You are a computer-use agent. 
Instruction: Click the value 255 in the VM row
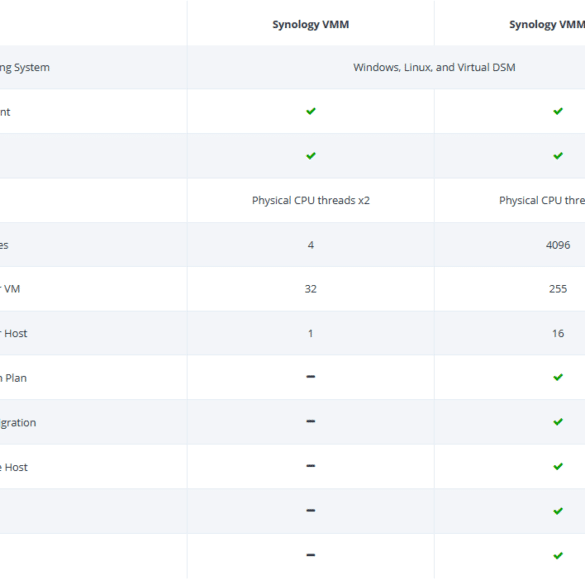(x=558, y=289)
